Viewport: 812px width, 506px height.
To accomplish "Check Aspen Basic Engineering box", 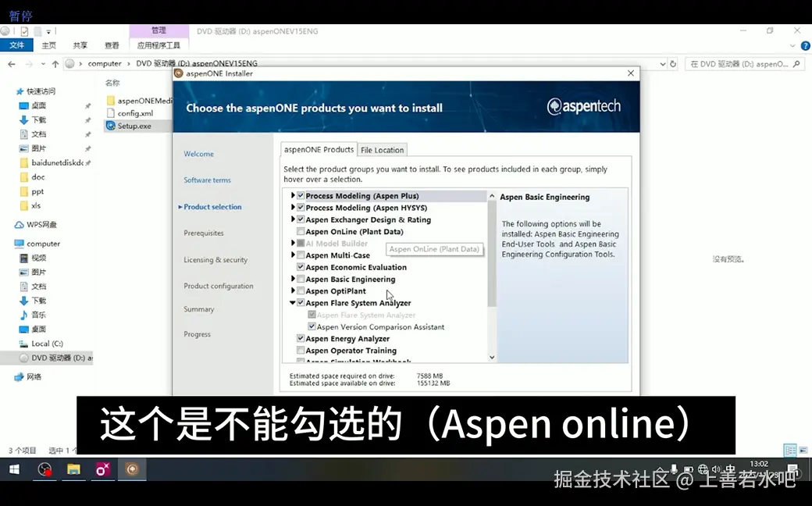I will pyautogui.click(x=301, y=279).
